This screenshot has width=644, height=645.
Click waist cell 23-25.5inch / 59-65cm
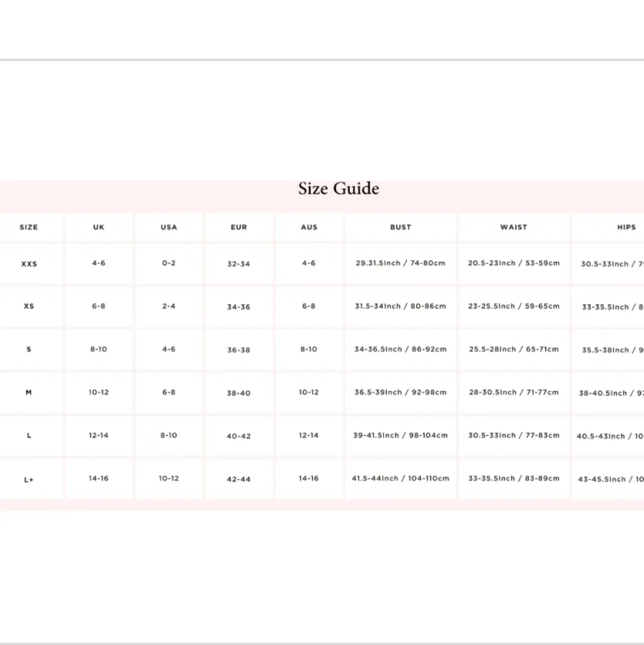pos(514,306)
